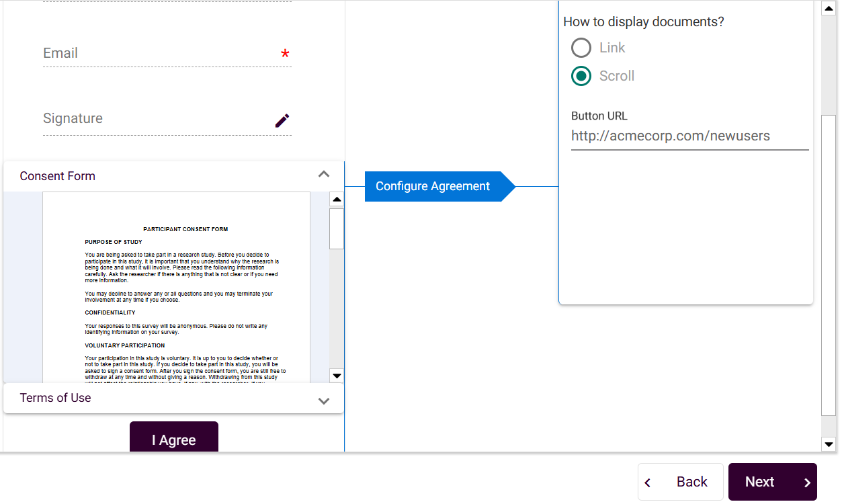Go Back to the previous step
This screenshot has width=842, height=504.
tap(680, 482)
